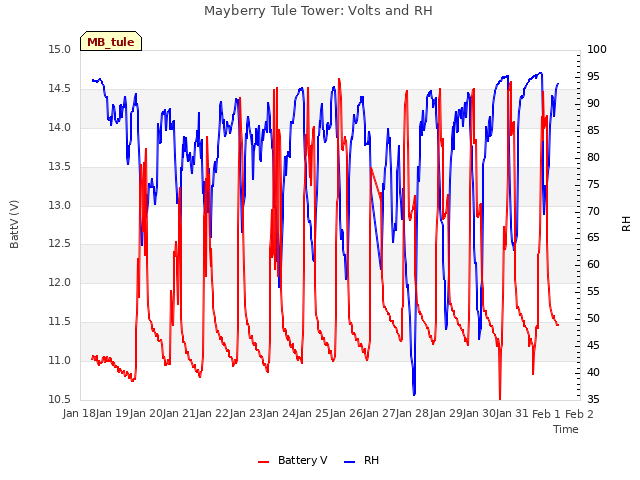Click the RH minimum dip near Jan 28
This screenshot has height=480, width=640.
(x=414, y=394)
